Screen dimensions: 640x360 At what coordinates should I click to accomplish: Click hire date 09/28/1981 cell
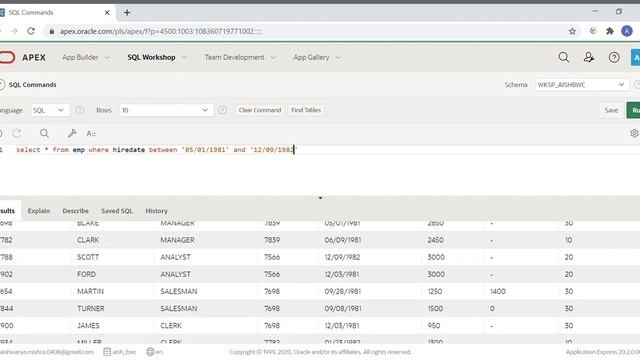click(x=342, y=291)
